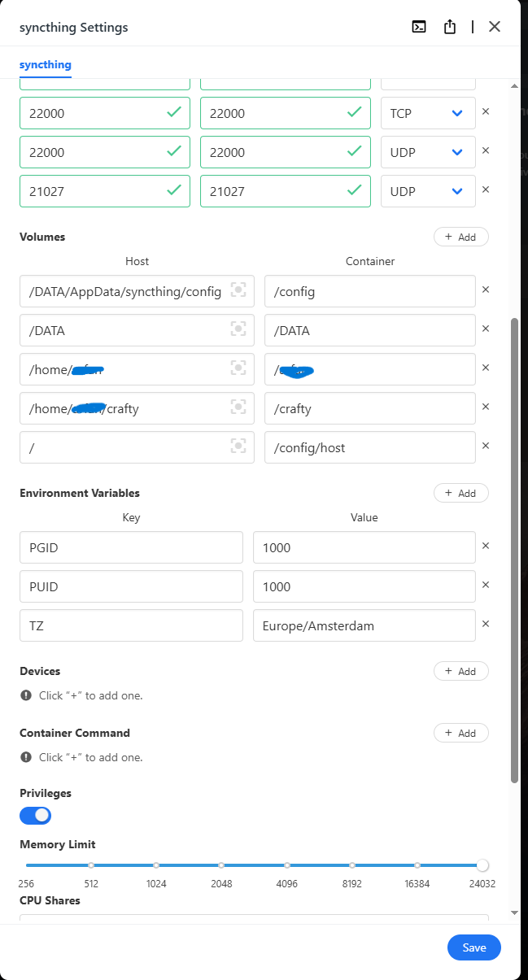Open the UDP protocol dropdown for 21027

pyautogui.click(x=428, y=191)
